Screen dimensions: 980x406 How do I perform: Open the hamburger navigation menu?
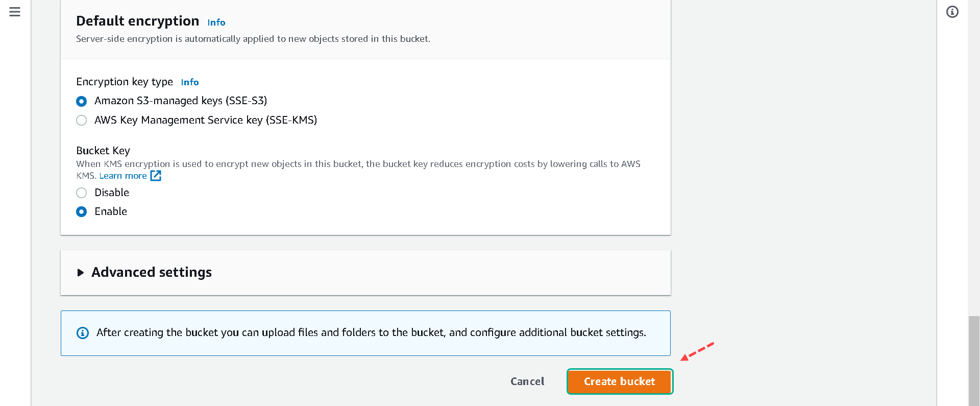tap(15, 12)
